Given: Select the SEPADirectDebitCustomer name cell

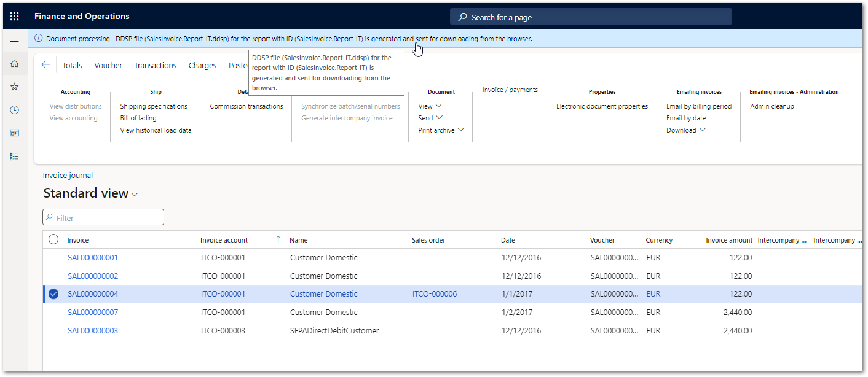Looking at the screenshot, I should coord(334,331).
